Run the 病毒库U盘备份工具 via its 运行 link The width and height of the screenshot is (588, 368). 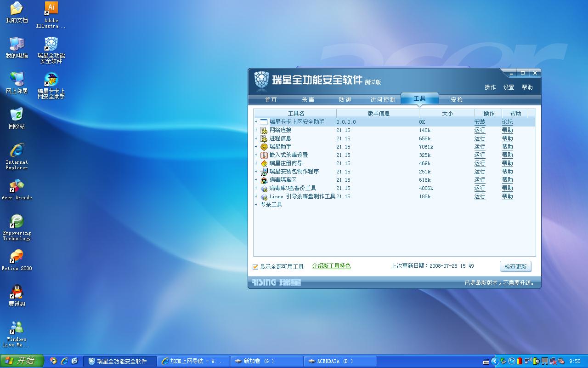coord(480,188)
